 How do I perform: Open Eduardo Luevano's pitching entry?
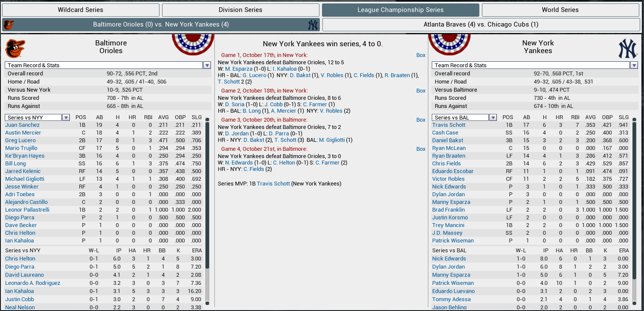(x=453, y=291)
